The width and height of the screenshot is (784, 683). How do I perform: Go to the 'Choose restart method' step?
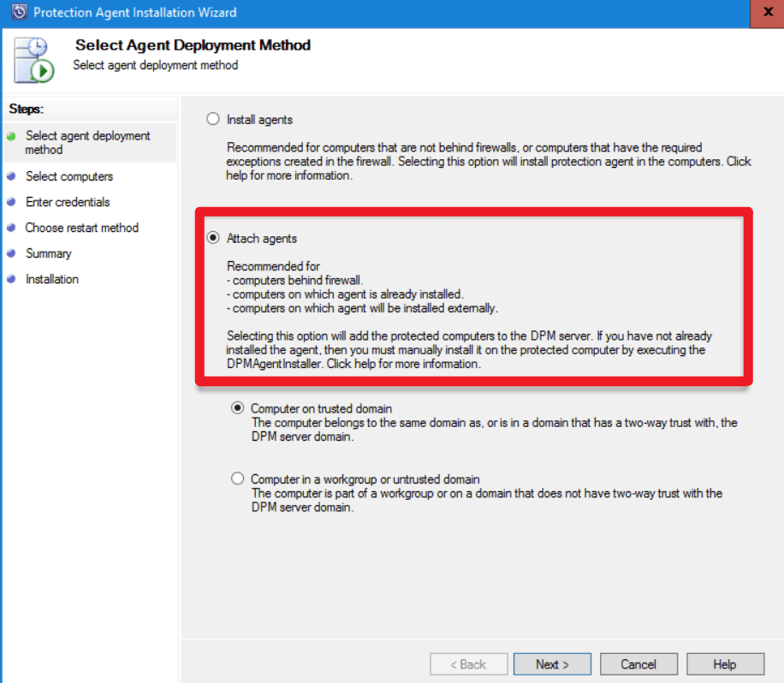pos(81,228)
